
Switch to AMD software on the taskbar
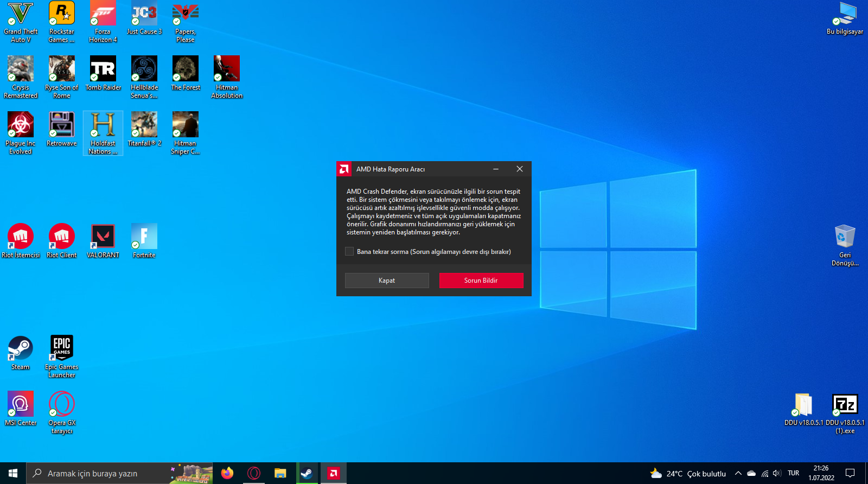pyautogui.click(x=333, y=473)
